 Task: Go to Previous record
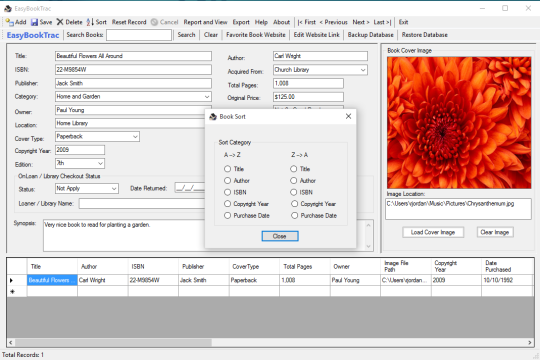333,22
